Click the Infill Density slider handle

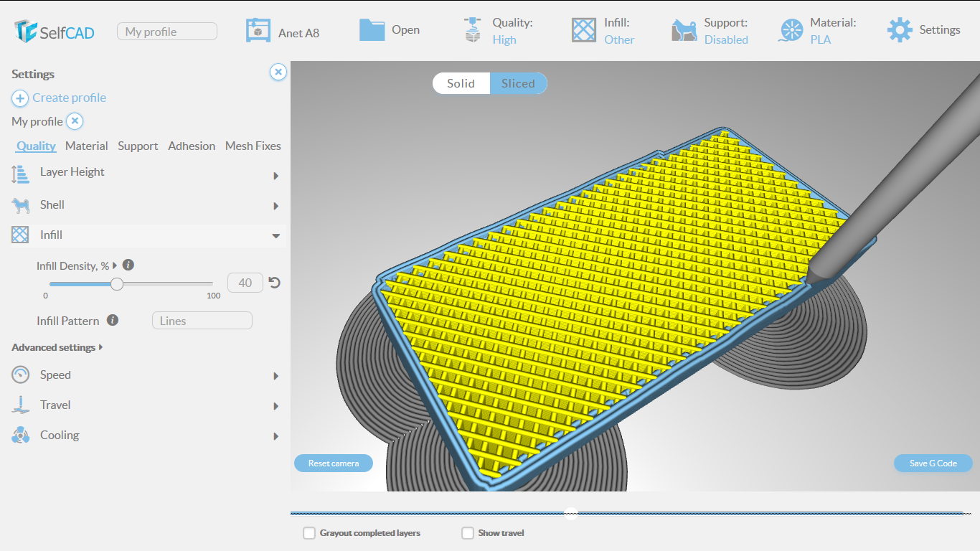[117, 283]
